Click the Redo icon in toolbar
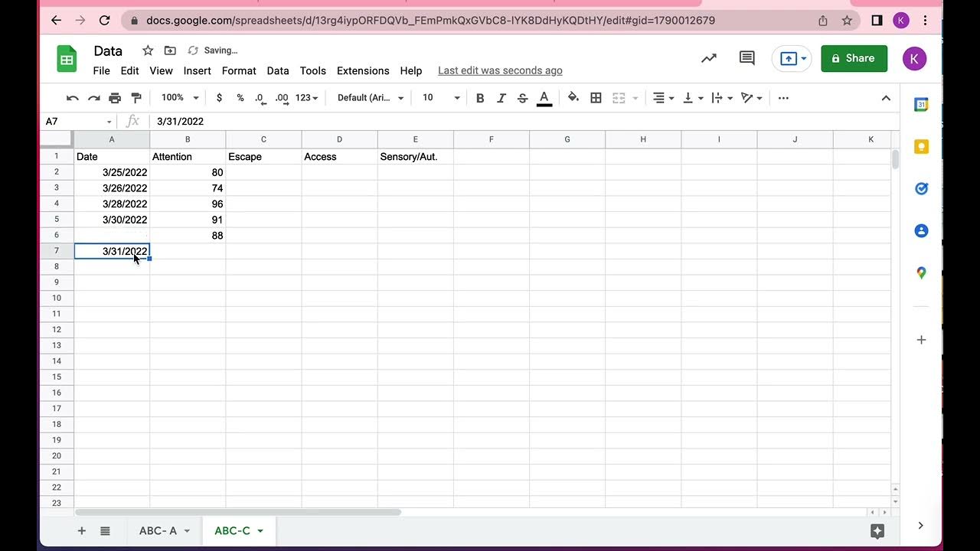Image resolution: width=980 pixels, height=551 pixels. point(94,98)
